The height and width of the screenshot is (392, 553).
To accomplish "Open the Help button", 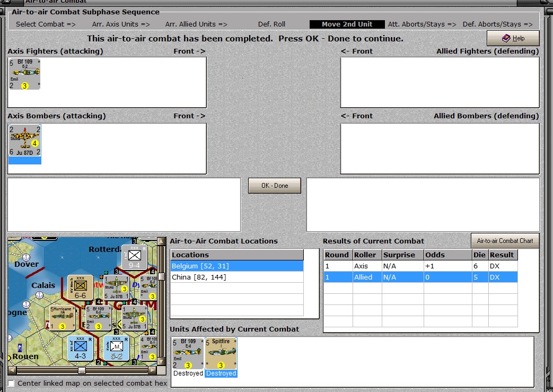I will click(x=513, y=38).
